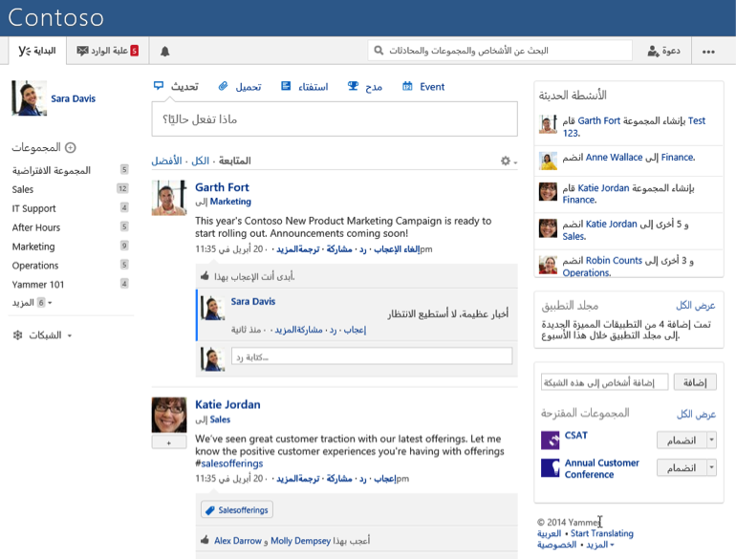The height and width of the screenshot is (560, 736).
Task: Open dropdown arrow next to CSAT join button
Action: pyautogui.click(x=711, y=440)
